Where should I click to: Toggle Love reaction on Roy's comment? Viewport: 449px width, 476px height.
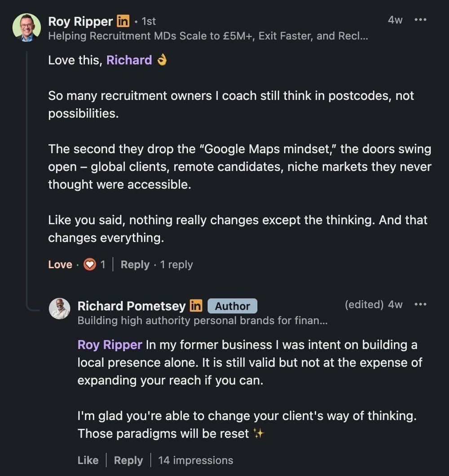coord(60,265)
